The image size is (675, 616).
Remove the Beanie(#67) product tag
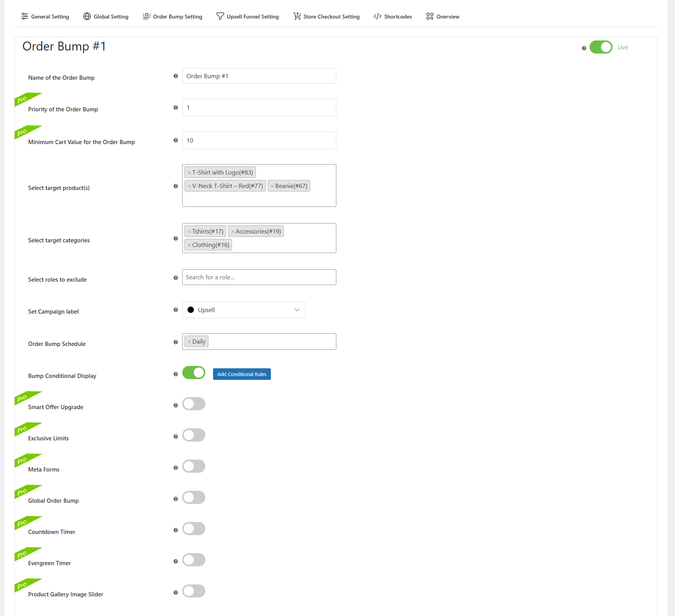(x=272, y=186)
